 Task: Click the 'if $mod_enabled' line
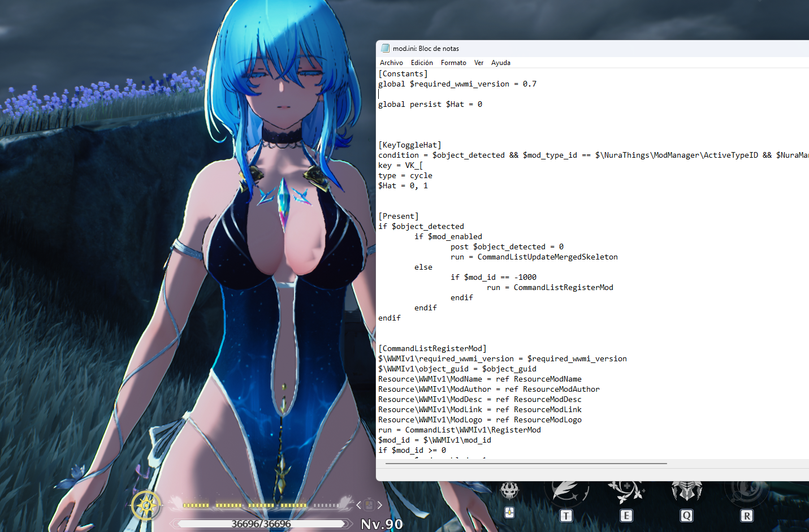(x=448, y=237)
